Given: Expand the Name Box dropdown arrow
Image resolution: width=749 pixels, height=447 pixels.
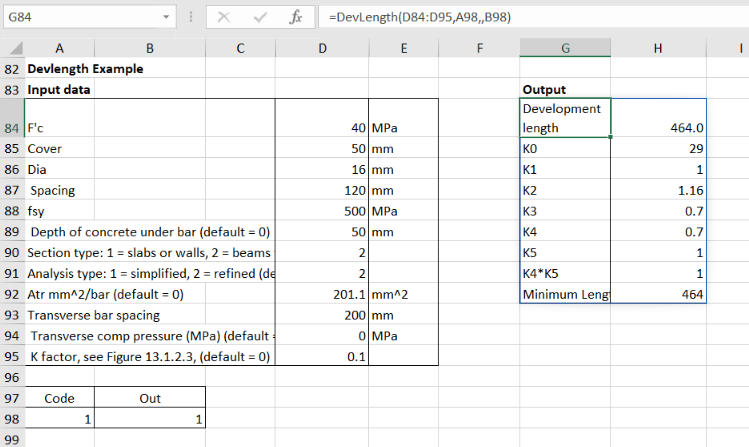Looking at the screenshot, I should click(165, 17).
